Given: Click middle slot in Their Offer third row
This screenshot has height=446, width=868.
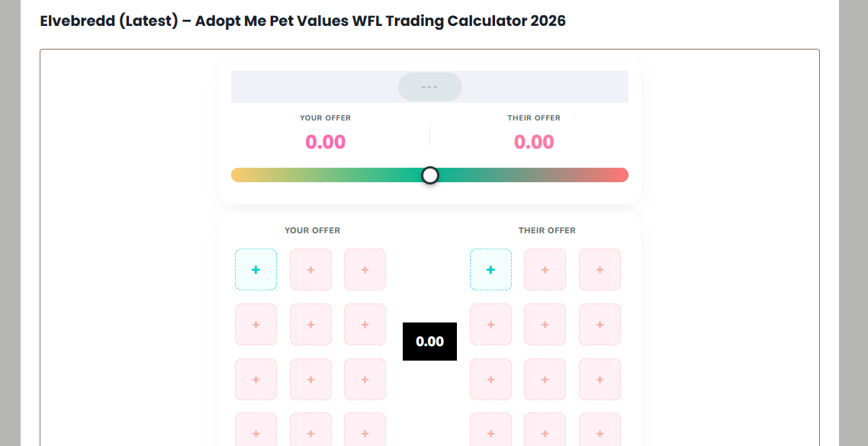Looking at the screenshot, I should tap(545, 379).
